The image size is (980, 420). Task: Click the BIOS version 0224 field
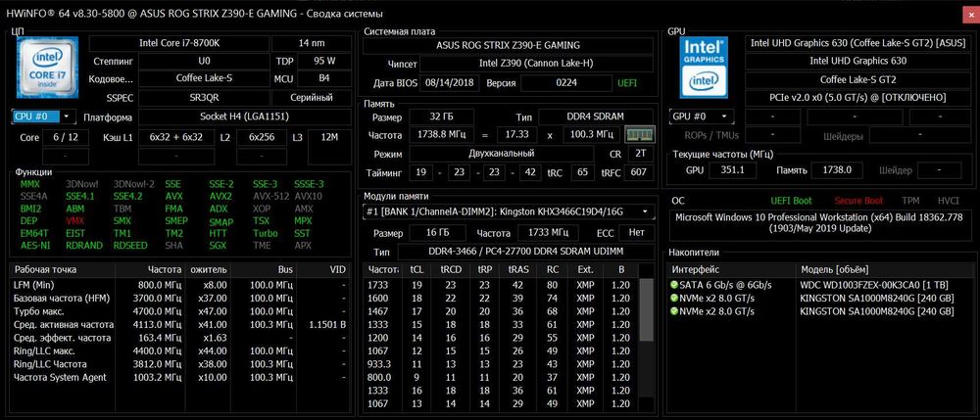pyautogui.click(x=566, y=82)
